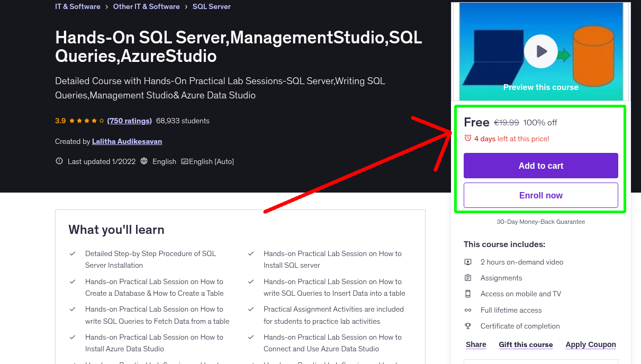The image size is (641, 364).
Task: Click the closed captions icon
Action: coord(185,161)
